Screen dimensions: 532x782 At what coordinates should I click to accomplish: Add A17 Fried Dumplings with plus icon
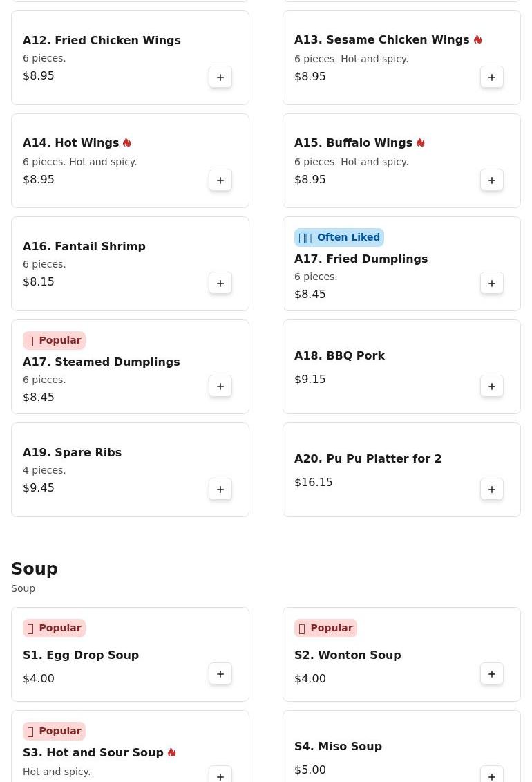[x=492, y=283]
